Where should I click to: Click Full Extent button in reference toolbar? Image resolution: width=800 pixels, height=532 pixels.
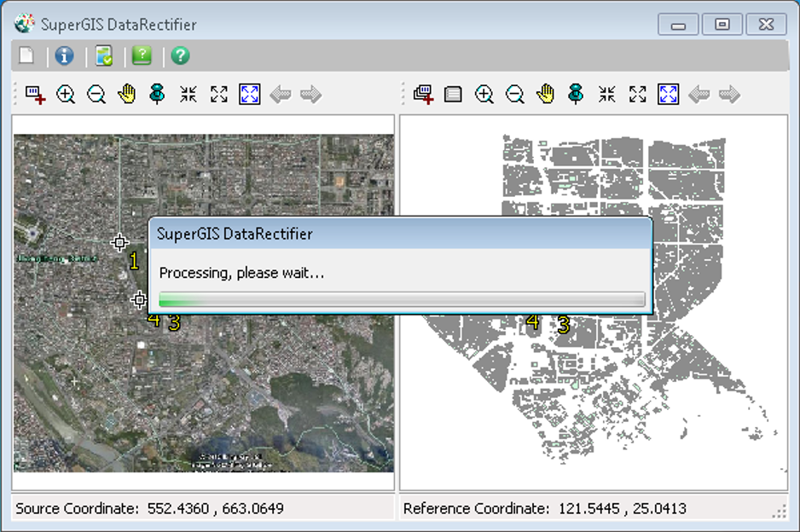coord(669,95)
